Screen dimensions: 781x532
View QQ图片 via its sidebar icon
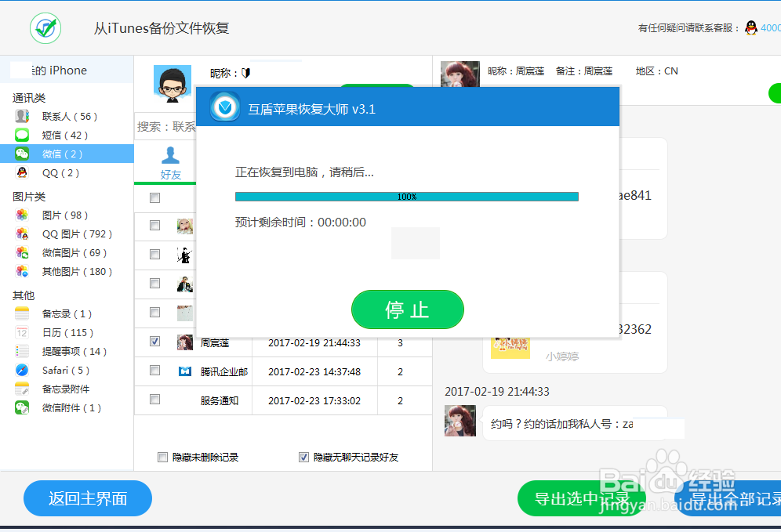[x=21, y=233]
